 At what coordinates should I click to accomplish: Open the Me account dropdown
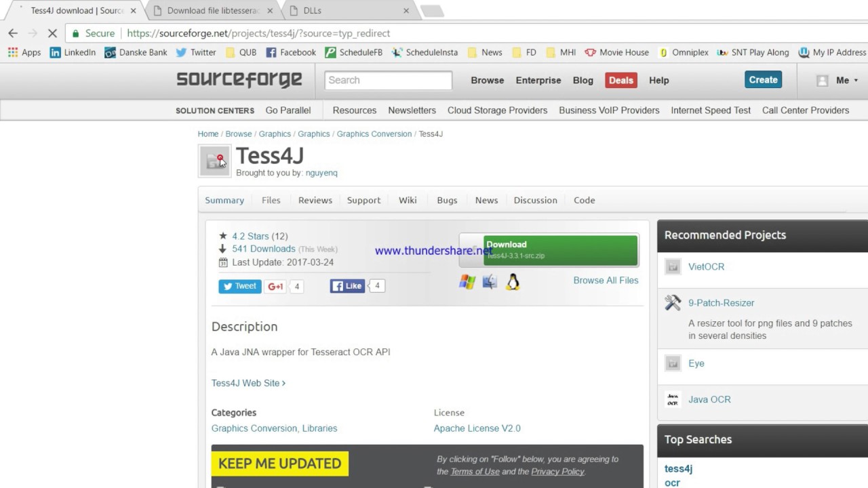click(x=847, y=80)
